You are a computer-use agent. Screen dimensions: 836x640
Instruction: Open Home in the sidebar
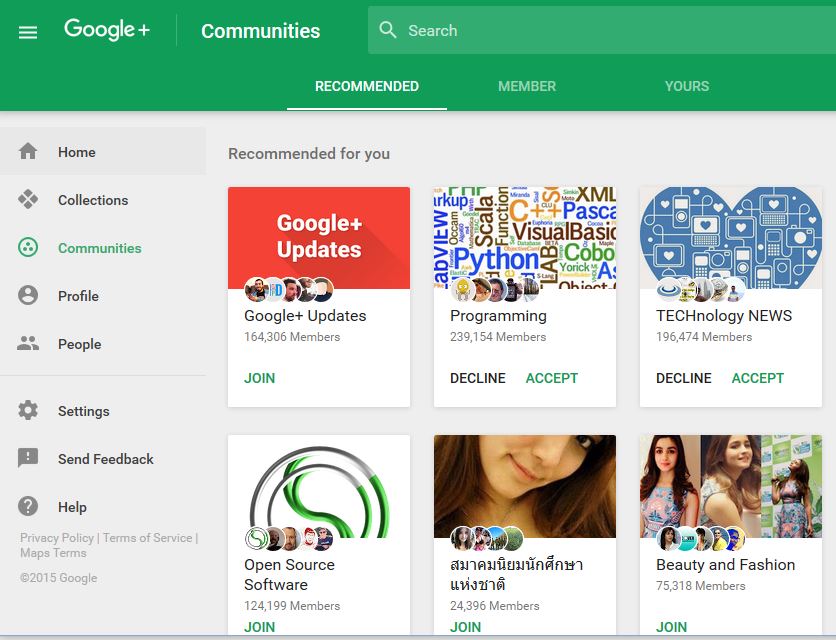pos(103,151)
